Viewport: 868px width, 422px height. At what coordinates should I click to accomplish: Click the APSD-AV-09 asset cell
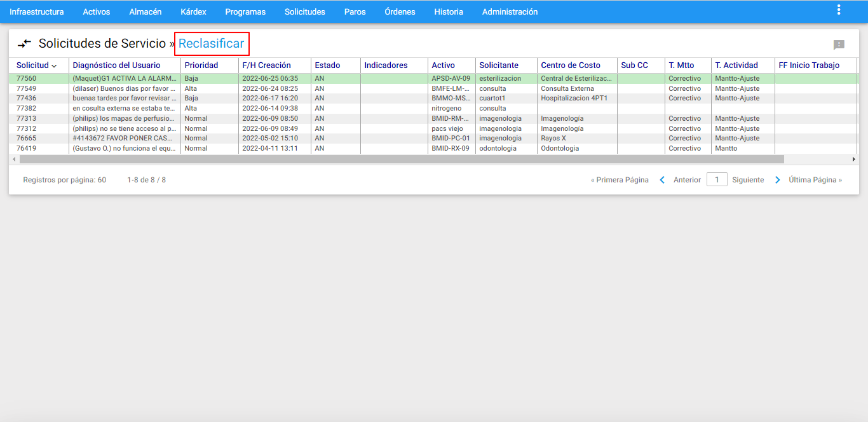tap(451, 79)
